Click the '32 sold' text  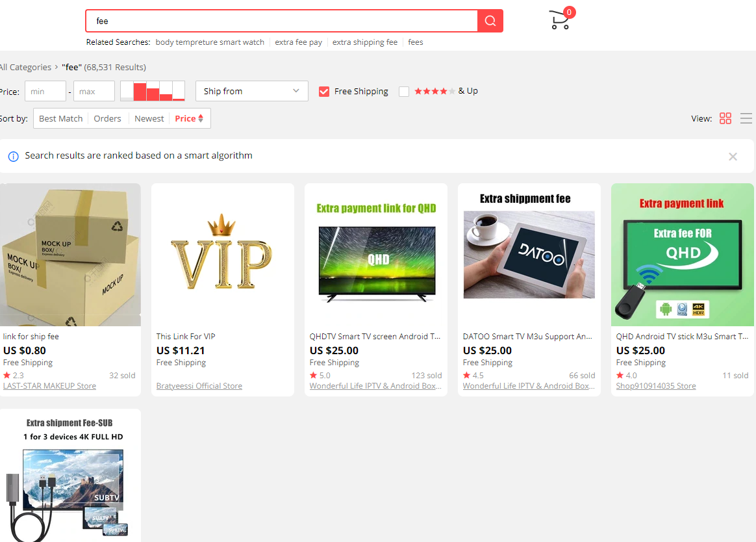pyautogui.click(x=122, y=375)
